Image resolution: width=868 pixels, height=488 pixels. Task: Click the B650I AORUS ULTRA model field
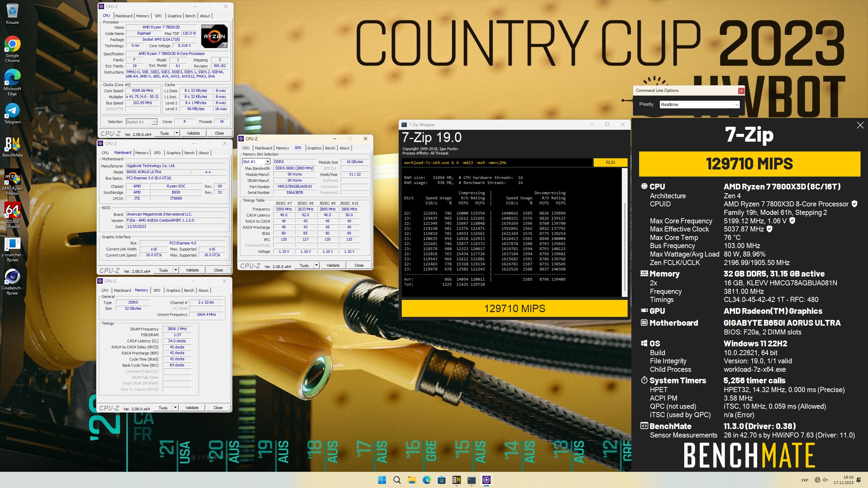[x=158, y=172]
